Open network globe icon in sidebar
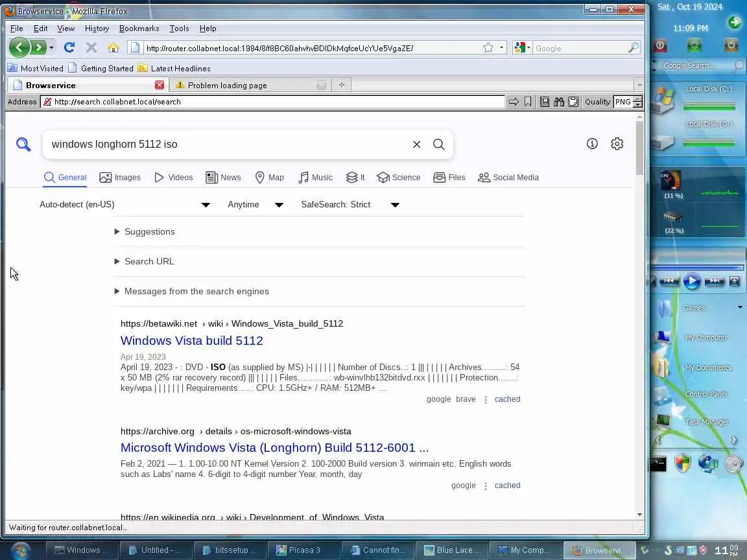 (708, 463)
